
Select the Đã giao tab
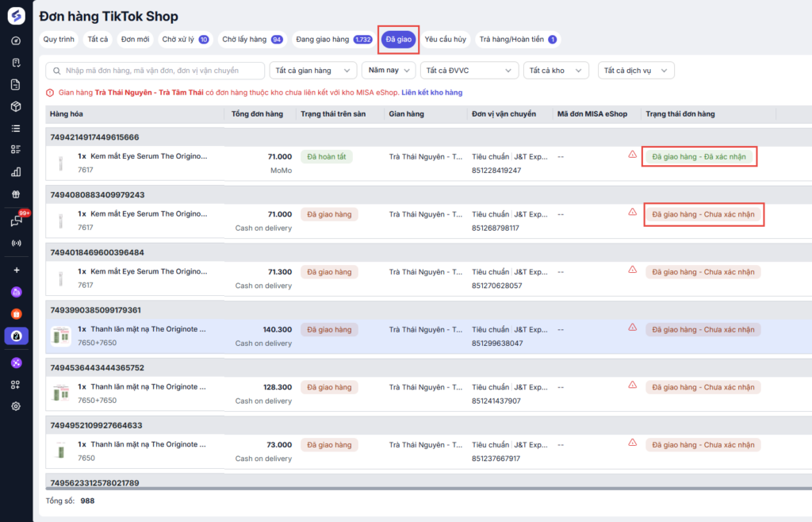pyautogui.click(x=398, y=40)
